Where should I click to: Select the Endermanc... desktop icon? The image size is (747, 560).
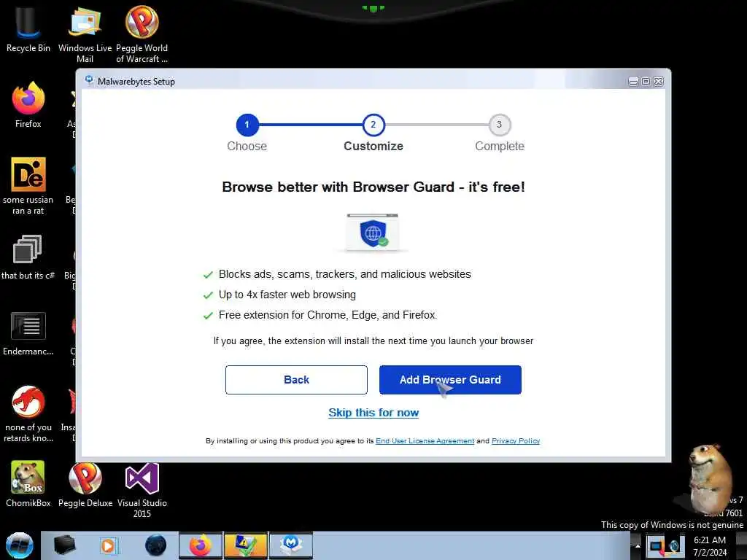(28, 333)
